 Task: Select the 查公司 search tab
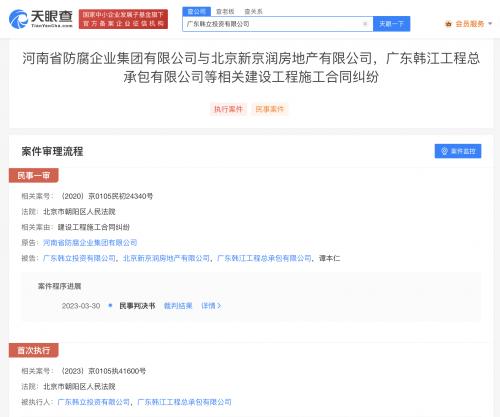click(x=197, y=11)
